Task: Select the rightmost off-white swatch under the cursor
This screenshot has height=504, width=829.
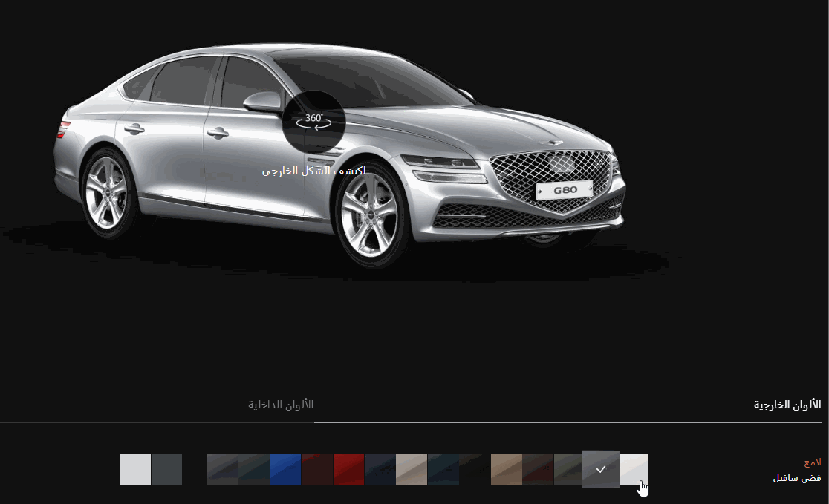Action: [636, 468]
